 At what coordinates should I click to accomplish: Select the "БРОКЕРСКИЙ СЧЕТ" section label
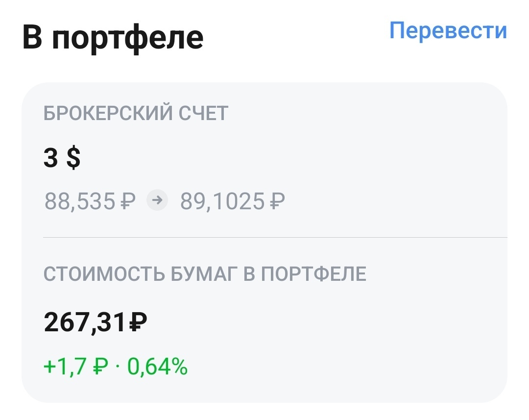[x=136, y=114]
